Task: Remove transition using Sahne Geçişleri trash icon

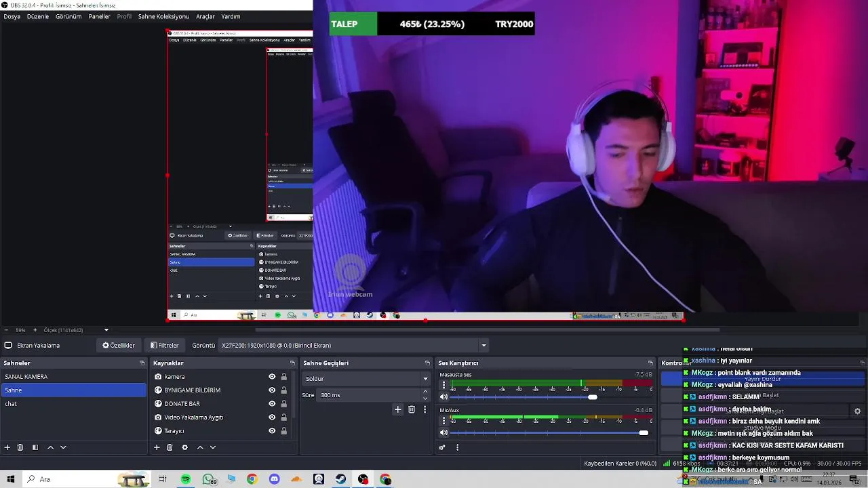Action: point(412,409)
